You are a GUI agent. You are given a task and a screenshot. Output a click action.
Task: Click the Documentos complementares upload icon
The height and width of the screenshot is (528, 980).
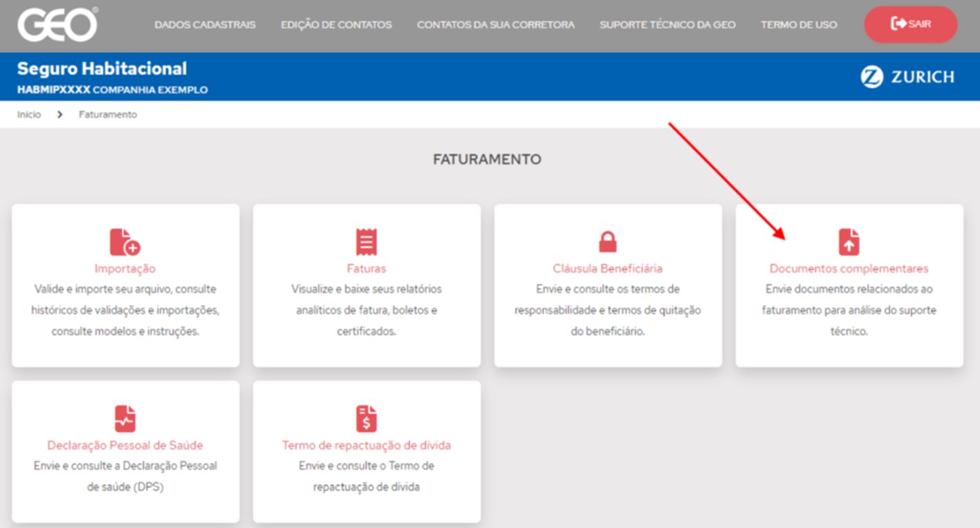(849, 242)
